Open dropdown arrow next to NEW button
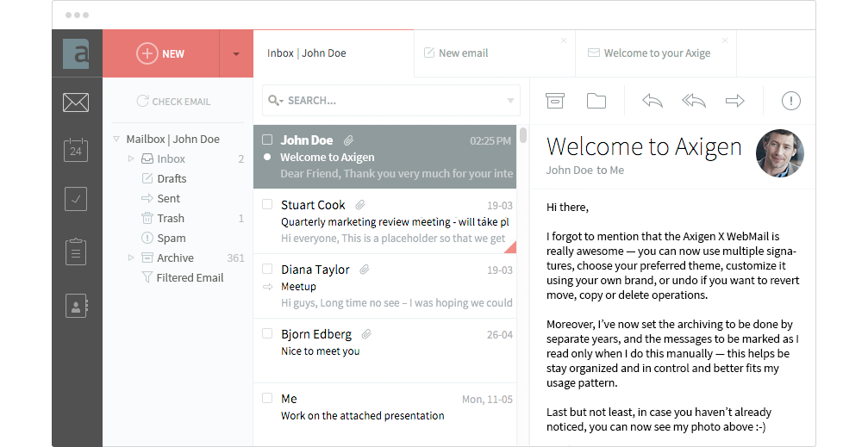Screen dimensions: 868x447 pos(236,53)
